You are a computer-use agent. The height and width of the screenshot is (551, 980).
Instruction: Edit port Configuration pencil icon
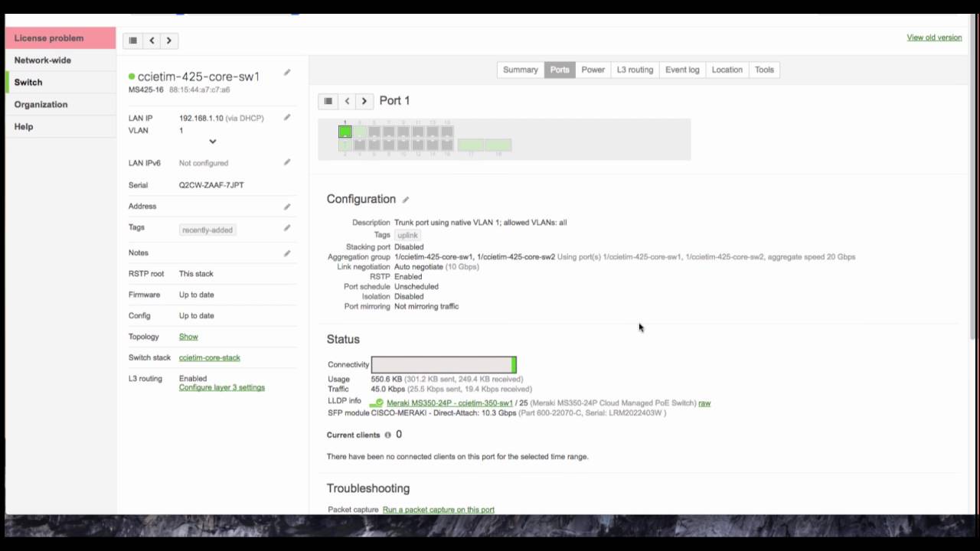[x=406, y=200]
